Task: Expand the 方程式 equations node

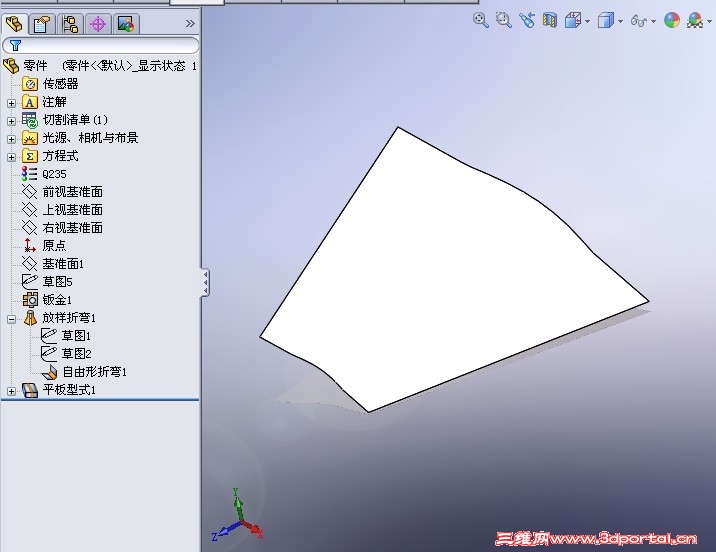Action: 11,157
